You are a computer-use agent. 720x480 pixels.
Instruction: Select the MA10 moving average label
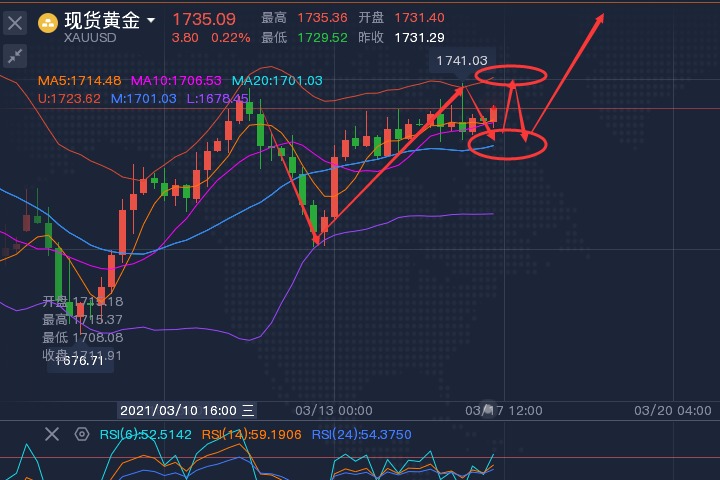point(176,80)
